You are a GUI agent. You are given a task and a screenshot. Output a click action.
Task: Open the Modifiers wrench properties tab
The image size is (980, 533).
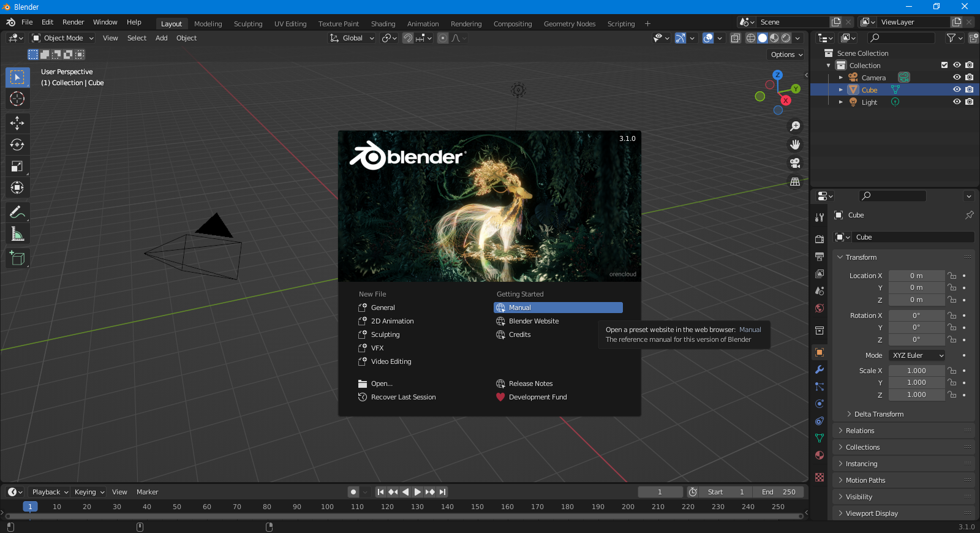click(x=820, y=369)
